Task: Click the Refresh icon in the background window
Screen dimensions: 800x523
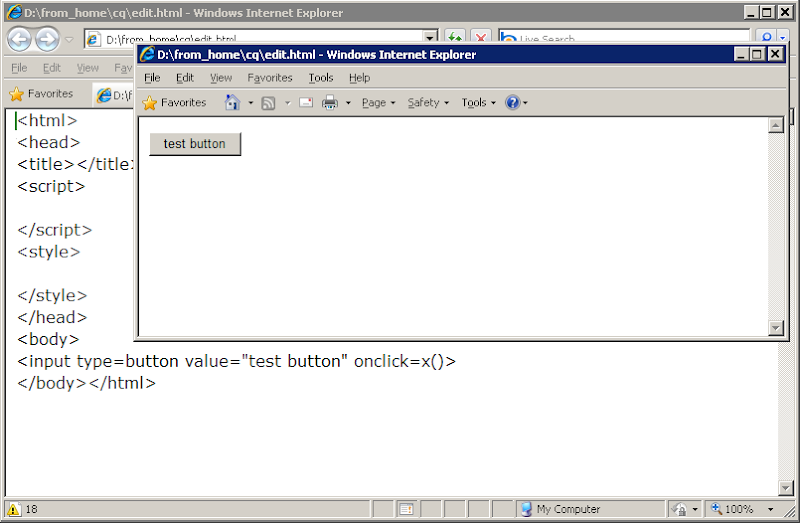Action: (x=454, y=38)
